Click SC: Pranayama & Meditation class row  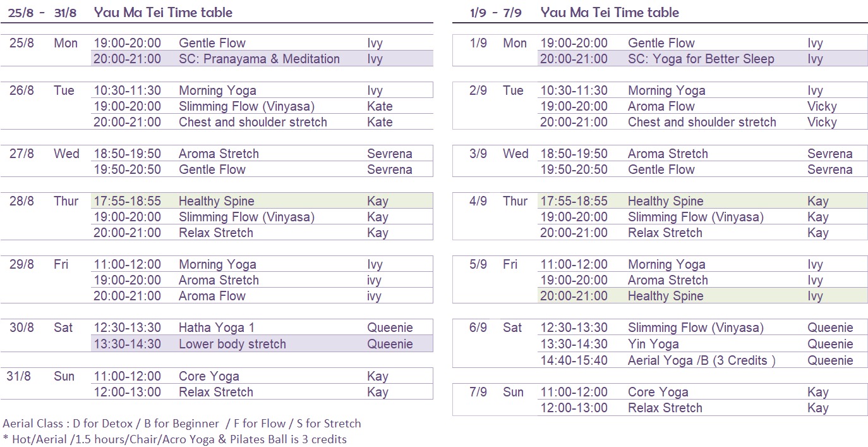pos(262,59)
